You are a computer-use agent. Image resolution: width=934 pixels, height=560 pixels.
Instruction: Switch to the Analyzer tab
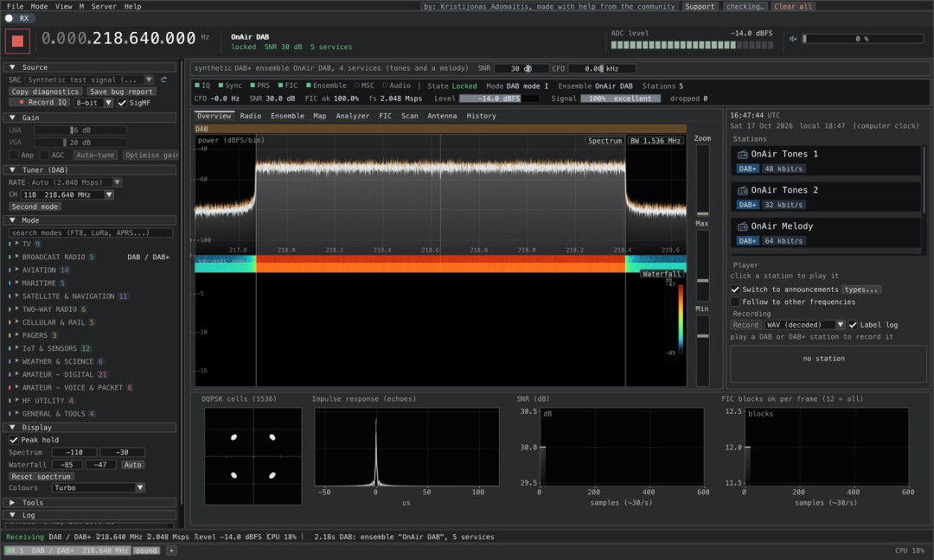point(352,116)
